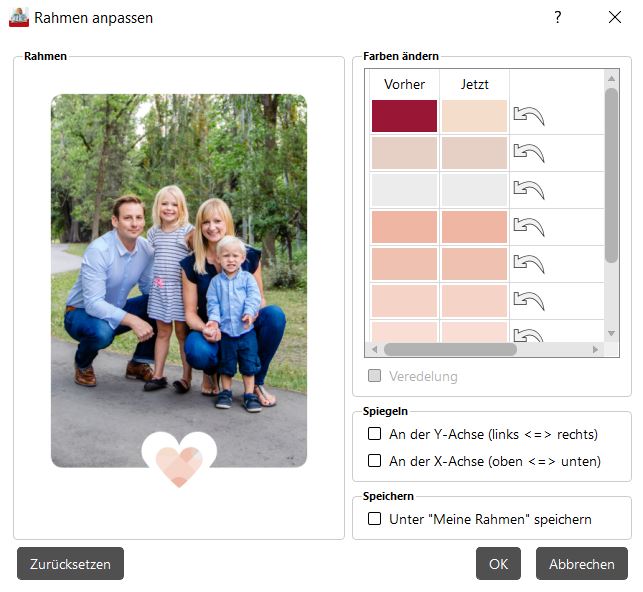Confirm with the OK button
The height and width of the screenshot is (592, 643).
click(498, 563)
